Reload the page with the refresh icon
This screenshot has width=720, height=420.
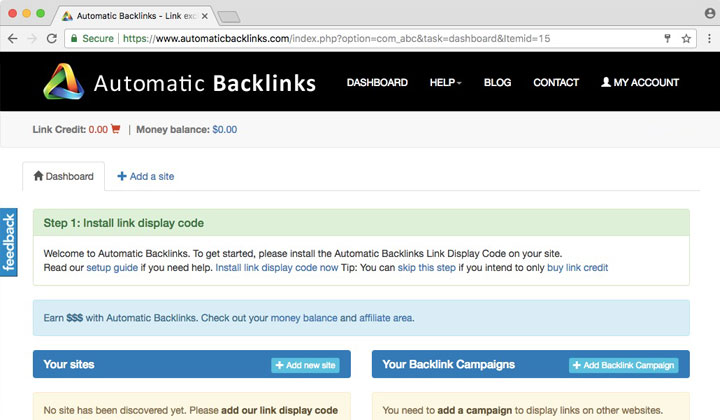pyautogui.click(x=51, y=39)
